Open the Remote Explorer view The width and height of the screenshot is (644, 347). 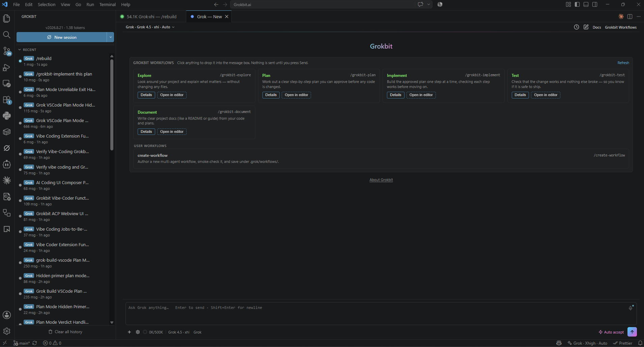tap(7, 83)
